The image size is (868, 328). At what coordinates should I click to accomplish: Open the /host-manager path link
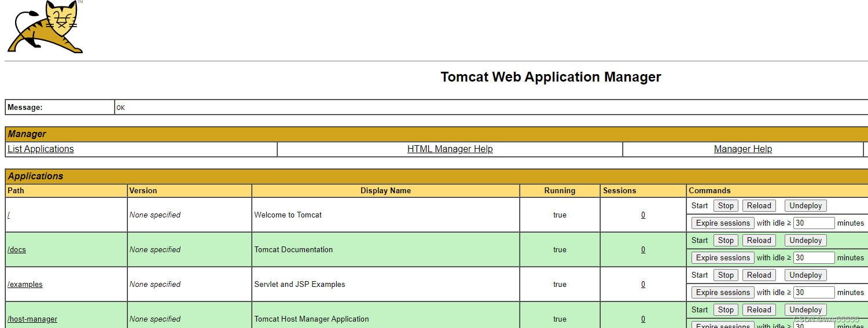click(32, 319)
